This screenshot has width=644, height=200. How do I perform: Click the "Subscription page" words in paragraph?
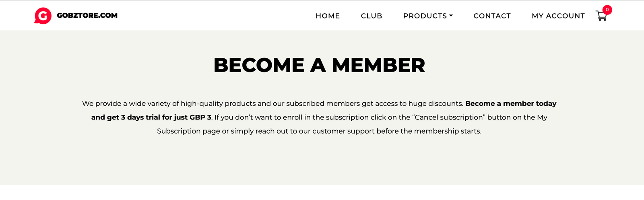point(188,131)
